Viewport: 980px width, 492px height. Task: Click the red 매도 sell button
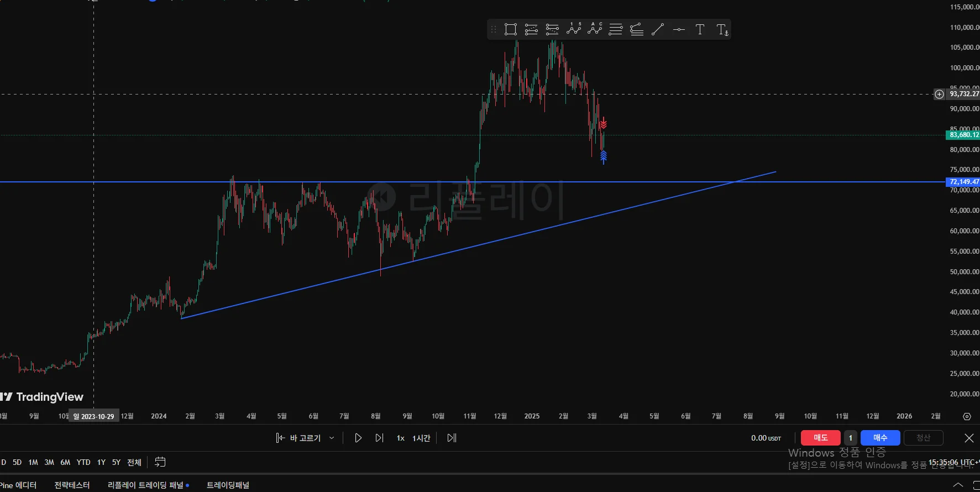click(820, 438)
